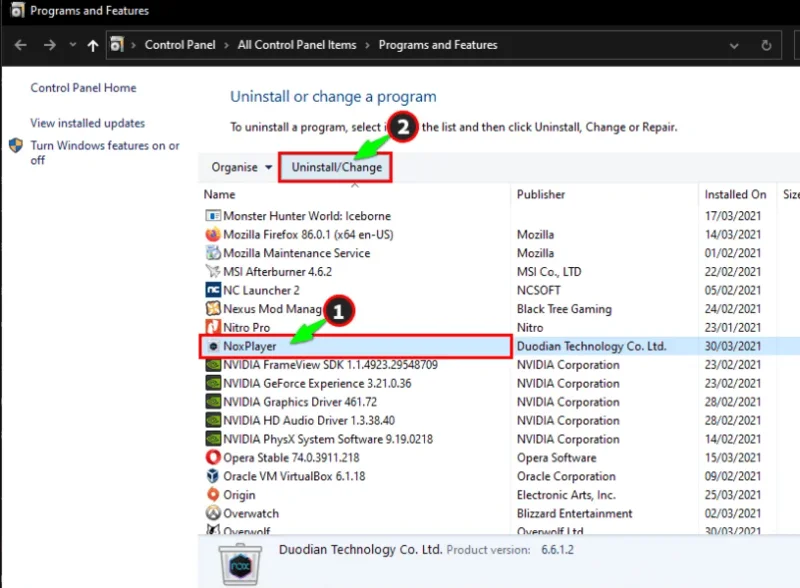Viewport: 800px width, 588px height.
Task: Open Turn Windows features on or off
Action: pyautogui.click(x=105, y=153)
